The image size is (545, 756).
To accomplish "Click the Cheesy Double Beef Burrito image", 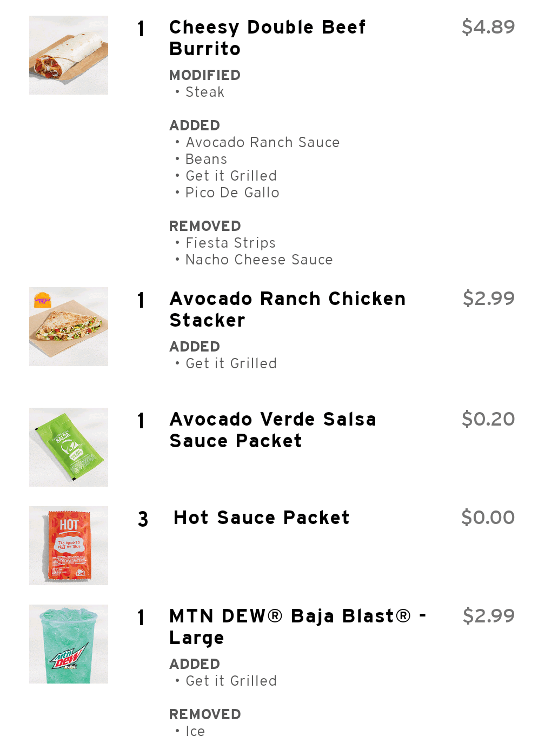I will click(x=69, y=55).
